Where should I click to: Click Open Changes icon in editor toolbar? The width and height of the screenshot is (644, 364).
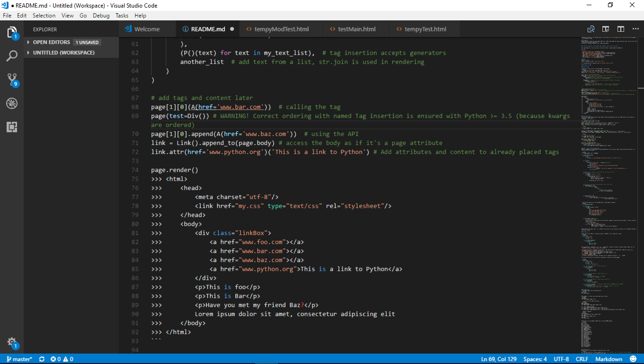click(x=591, y=29)
